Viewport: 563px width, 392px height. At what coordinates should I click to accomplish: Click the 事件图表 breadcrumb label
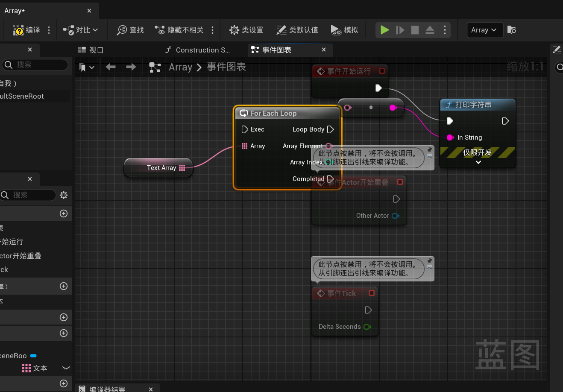click(x=226, y=67)
